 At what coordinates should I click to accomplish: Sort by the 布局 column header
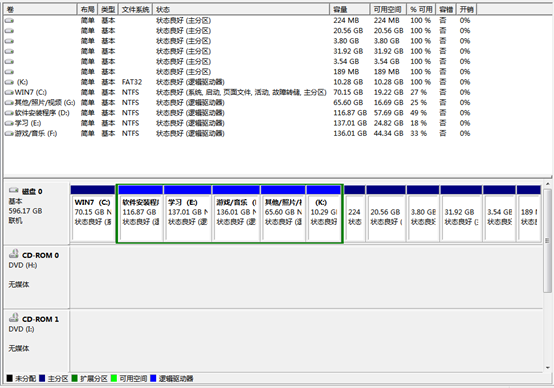[x=88, y=10]
